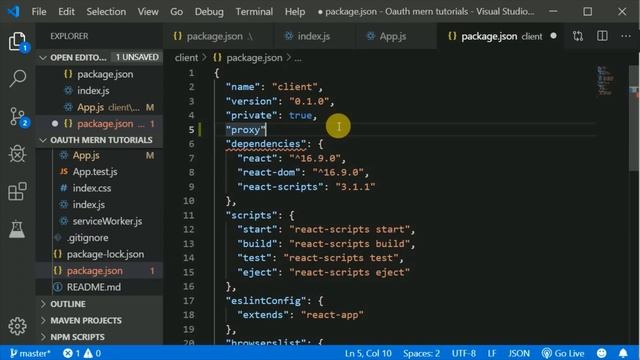Open the Help menu

pos(295,11)
